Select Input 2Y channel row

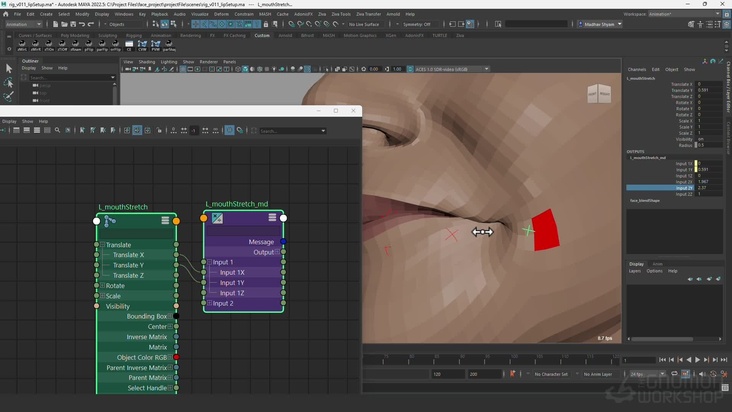pos(674,188)
